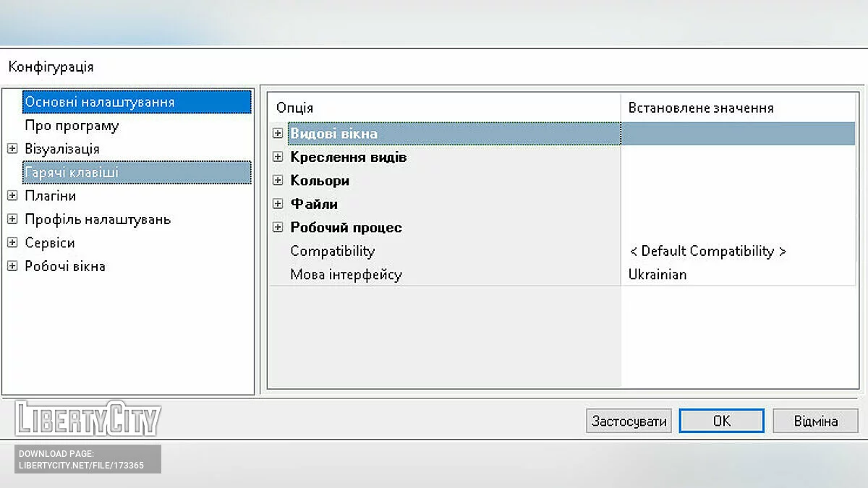
Task: Expand the Плагіни tree node
Action: pos(12,195)
